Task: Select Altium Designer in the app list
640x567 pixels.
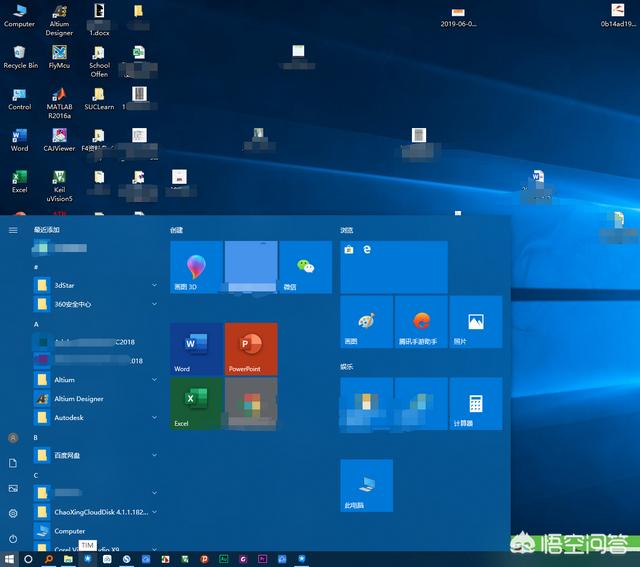Action: pyautogui.click(x=78, y=398)
